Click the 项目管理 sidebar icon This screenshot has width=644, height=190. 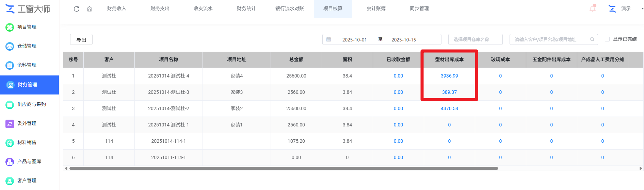coord(10,27)
